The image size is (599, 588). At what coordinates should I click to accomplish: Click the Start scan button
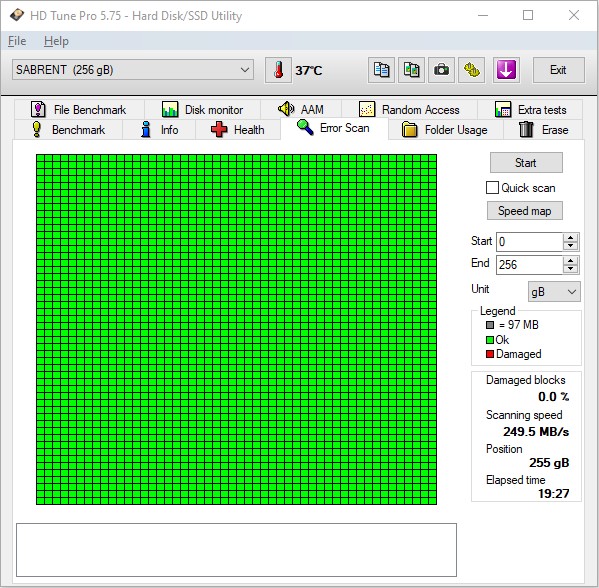point(526,163)
